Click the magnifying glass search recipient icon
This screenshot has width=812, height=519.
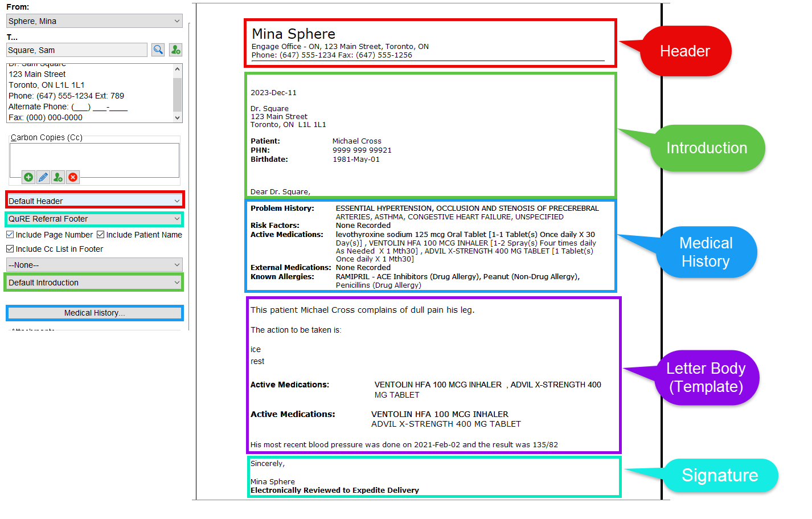click(x=158, y=50)
